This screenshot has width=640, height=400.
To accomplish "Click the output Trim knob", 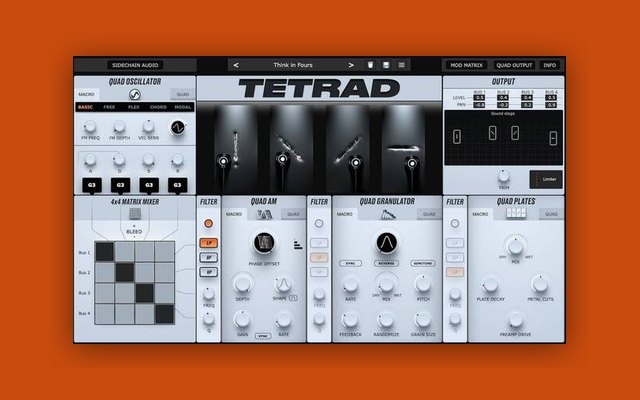I will tap(504, 176).
